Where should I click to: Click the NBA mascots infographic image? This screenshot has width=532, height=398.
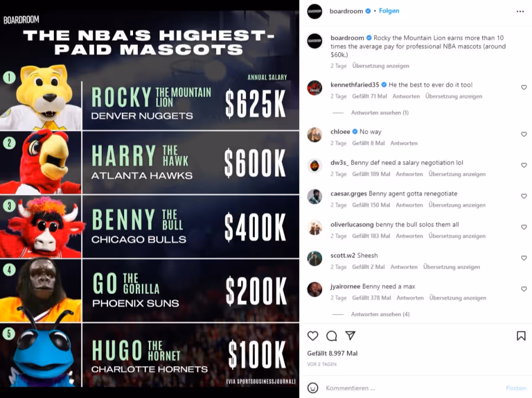150,199
